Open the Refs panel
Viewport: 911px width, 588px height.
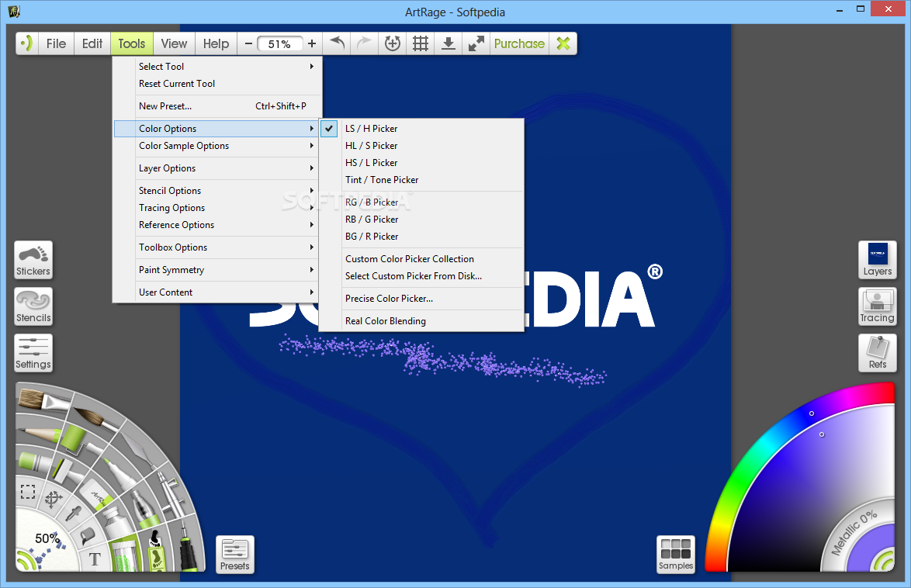coord(878,353)
